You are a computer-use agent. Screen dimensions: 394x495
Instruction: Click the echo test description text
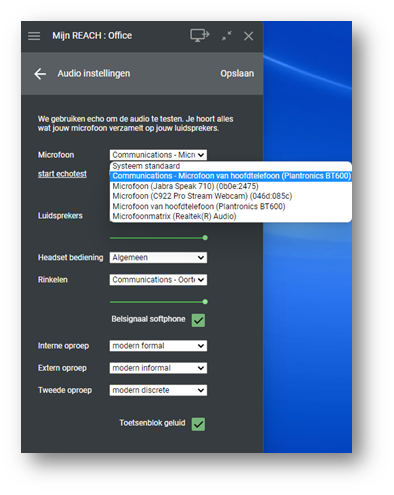coord(135,124)
